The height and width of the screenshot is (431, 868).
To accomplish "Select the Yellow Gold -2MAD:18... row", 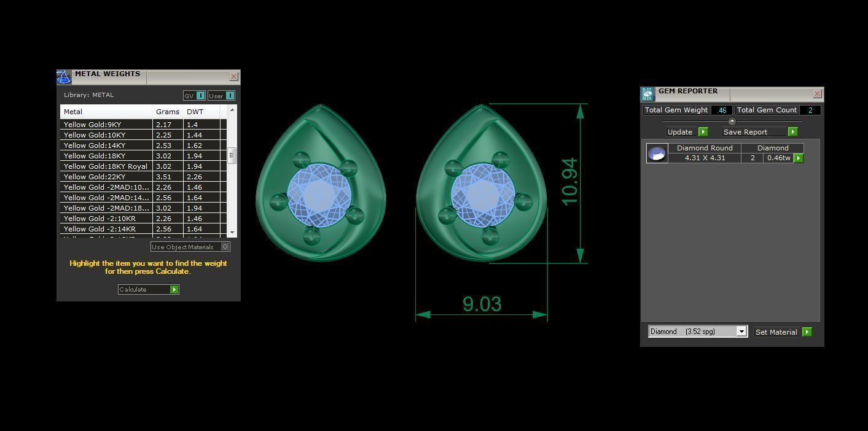I will point(143,208).
